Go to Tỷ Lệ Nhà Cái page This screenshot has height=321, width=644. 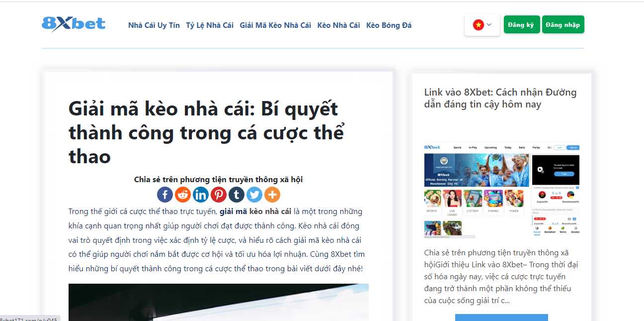pyautogui.click(x=210, y=25)
